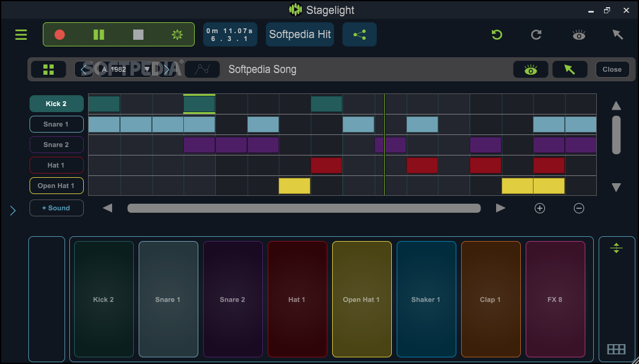The image size is (639, 364).
Task: Select the green arrow tool in editor bar
Action: 570,70
